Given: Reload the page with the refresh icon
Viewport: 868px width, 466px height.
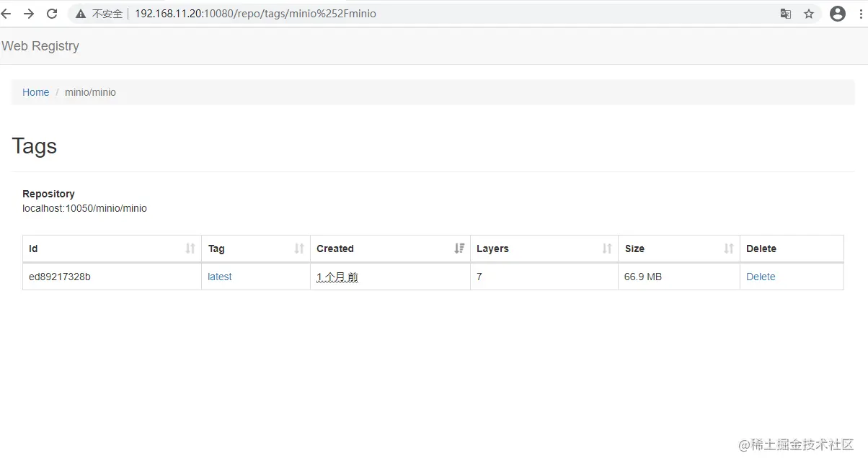Looking at the screenshot, I should [52, 14].
